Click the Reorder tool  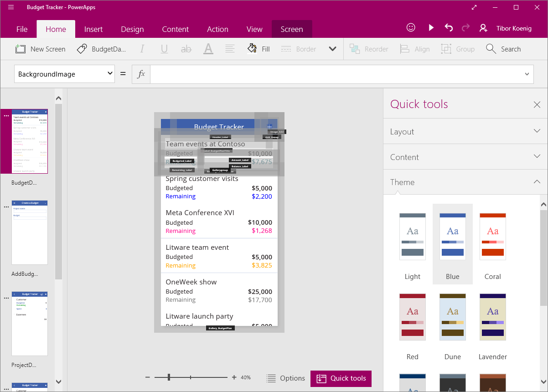369,49
